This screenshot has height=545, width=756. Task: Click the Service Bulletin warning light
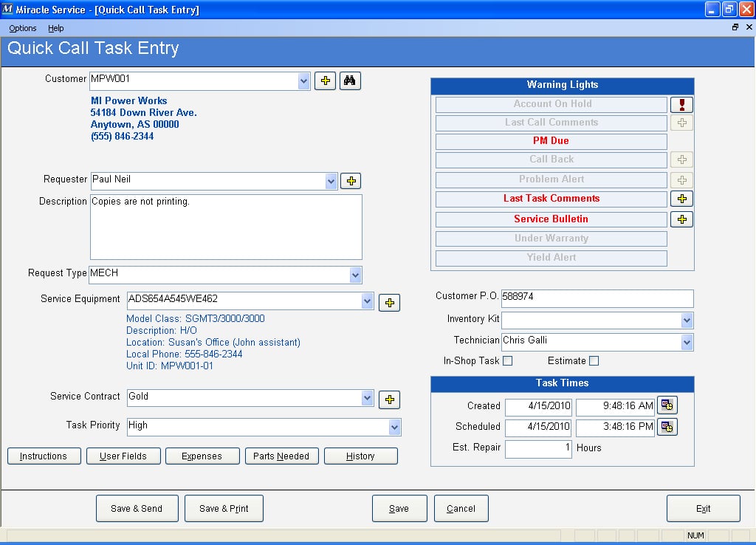pos(551,219)
